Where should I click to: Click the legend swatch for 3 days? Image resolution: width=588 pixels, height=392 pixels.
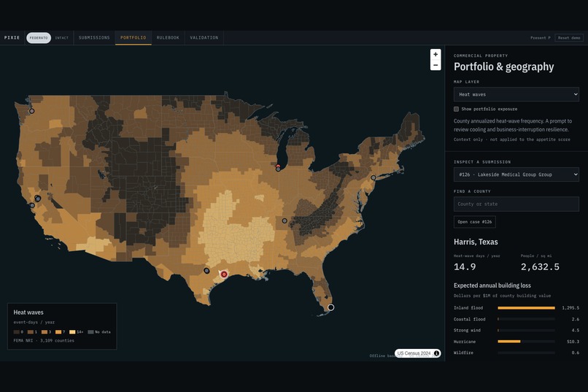click(x=45, y=332)
